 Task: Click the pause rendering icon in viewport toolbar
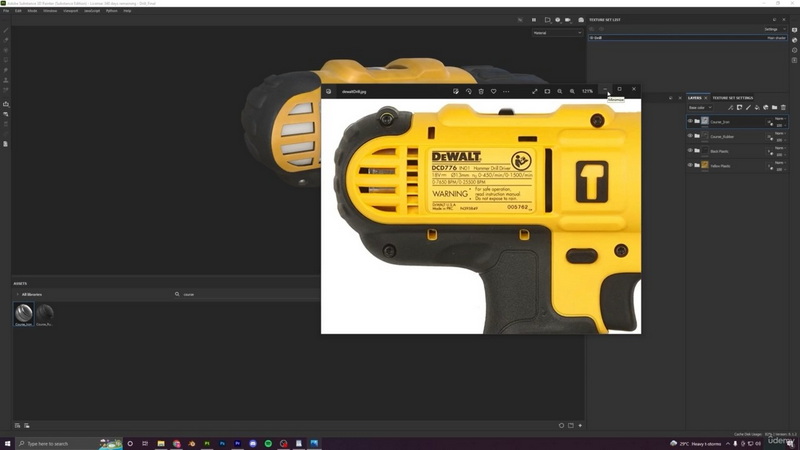(534, 20)
